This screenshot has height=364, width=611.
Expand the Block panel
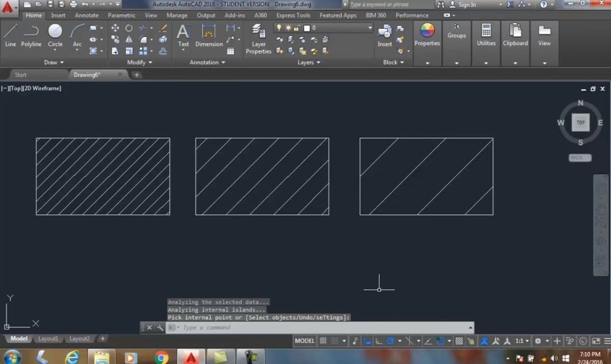393,62
